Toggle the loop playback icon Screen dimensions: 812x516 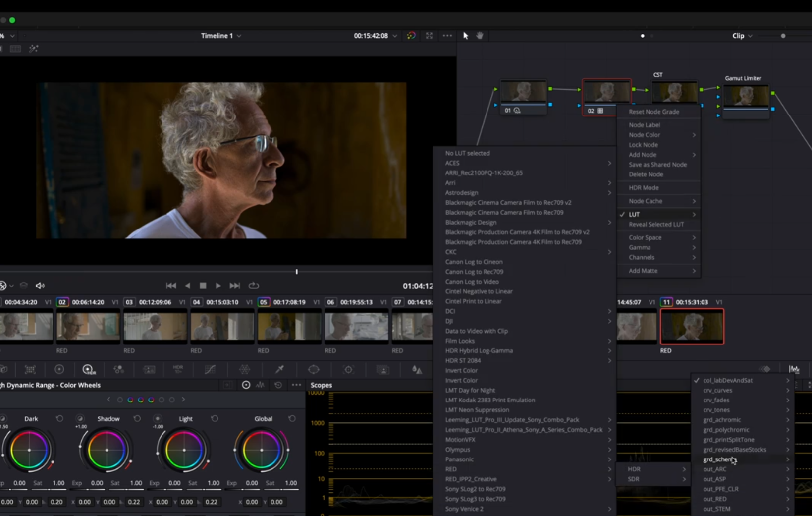pos(254,286)
